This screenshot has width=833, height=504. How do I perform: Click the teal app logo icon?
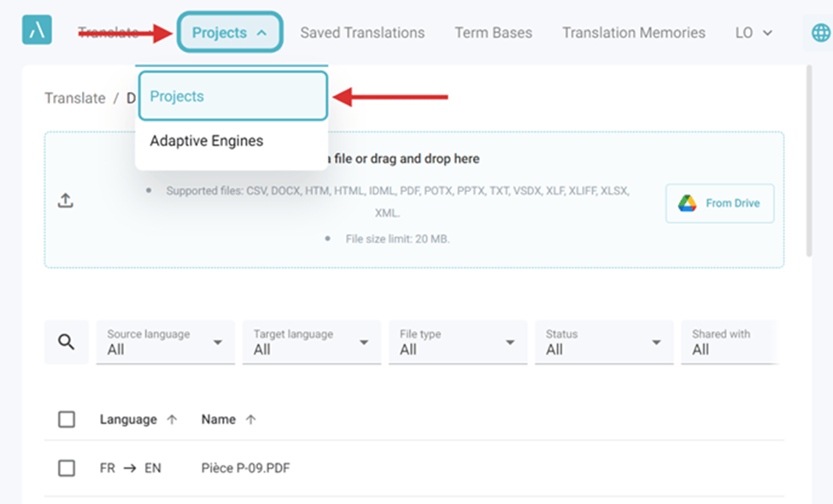(x=37, y=30)
